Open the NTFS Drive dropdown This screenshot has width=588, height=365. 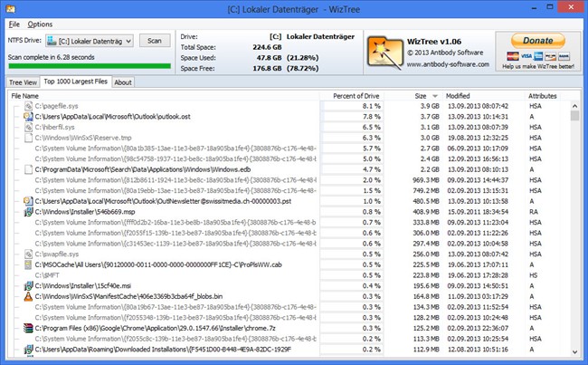point(90,41)
